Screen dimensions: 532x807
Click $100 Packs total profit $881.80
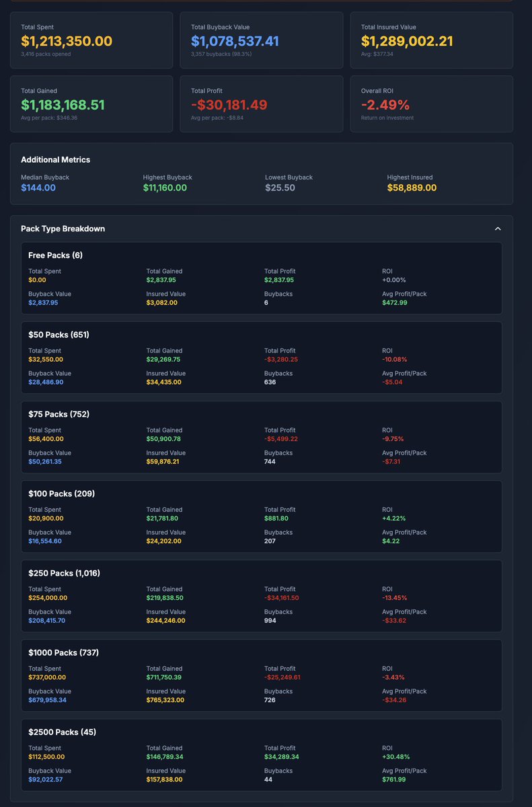(276, 518)
